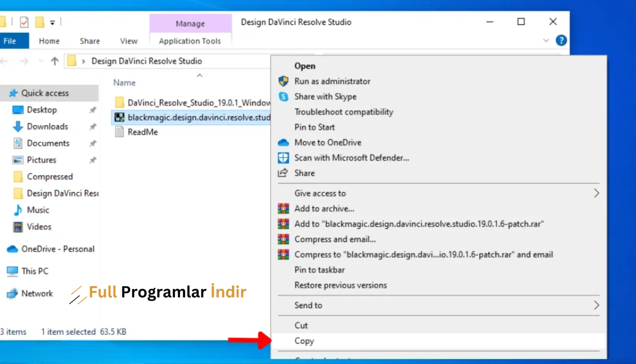Expand the Send to submenu
The image size is (636, 364).
(x=438, y=305)
